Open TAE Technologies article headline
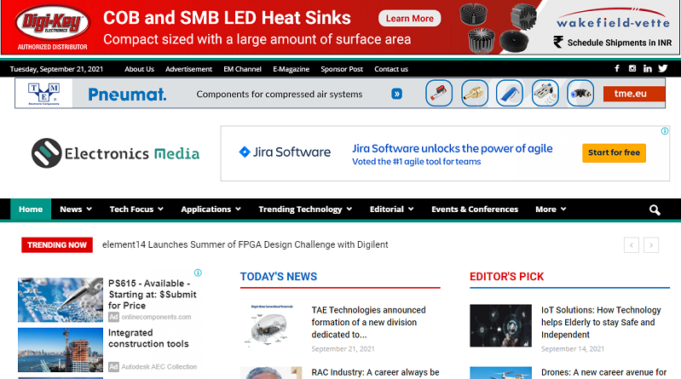This screenshot has width=681, height=379. click(x=368, y=322)
